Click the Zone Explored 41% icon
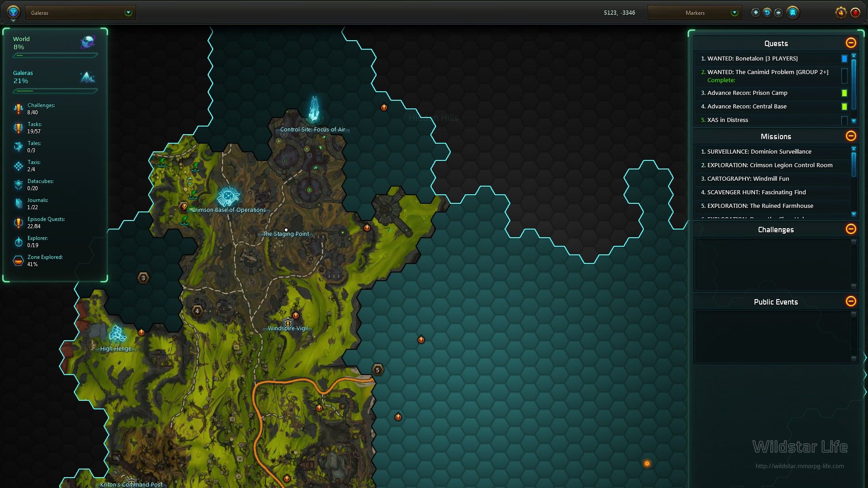The width and height of the screenshot is (868, 488). [x=18, y=261]
